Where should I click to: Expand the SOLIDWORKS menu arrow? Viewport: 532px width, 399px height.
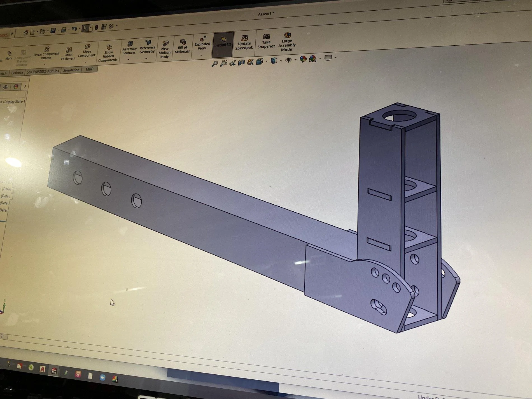[x=12, y=34]
